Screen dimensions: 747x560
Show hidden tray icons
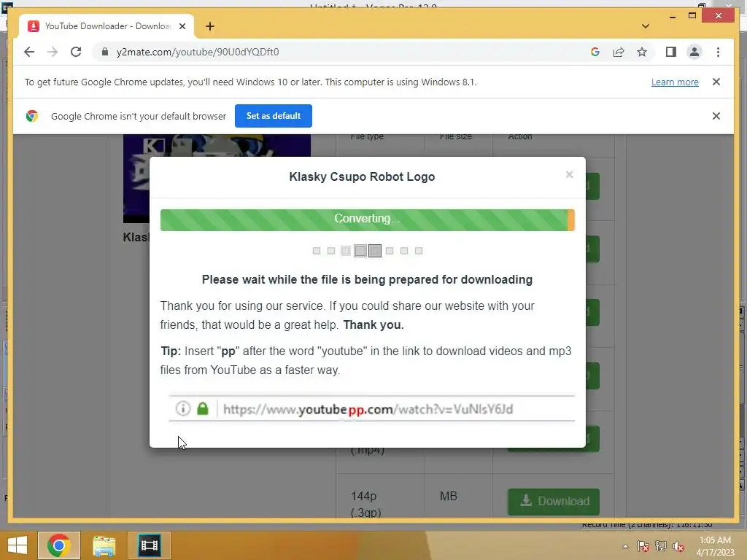tap(625, 546)
